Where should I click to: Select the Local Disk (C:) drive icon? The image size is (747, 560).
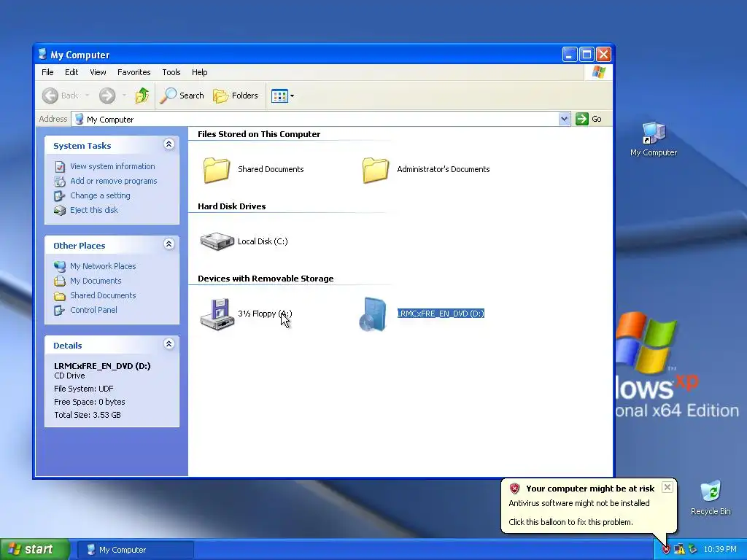click(x=217, y=241)
